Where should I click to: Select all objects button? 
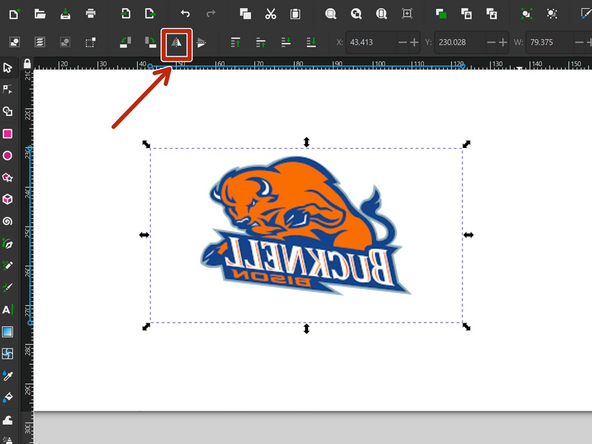14,42
